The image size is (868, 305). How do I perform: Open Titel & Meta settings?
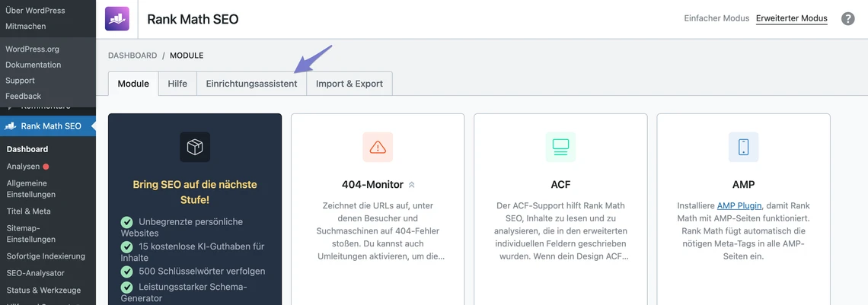pyautogui.click(x=29, y=211)
